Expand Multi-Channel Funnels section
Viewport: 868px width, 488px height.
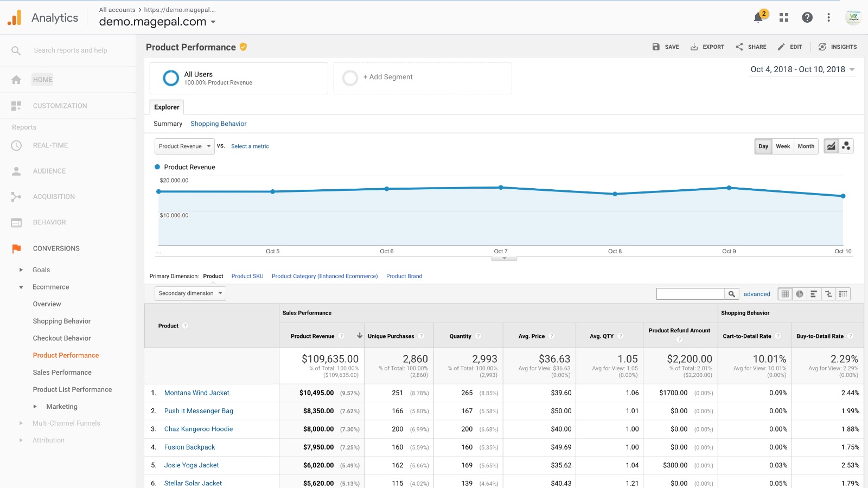(21, 423)
